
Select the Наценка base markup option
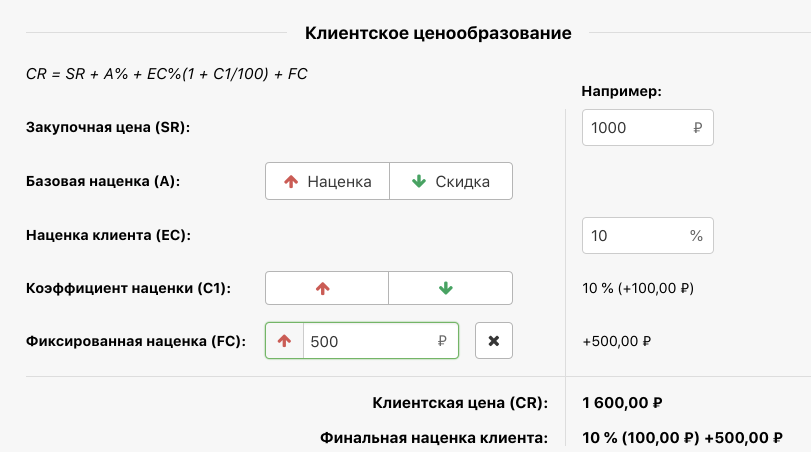click(327, 182)
